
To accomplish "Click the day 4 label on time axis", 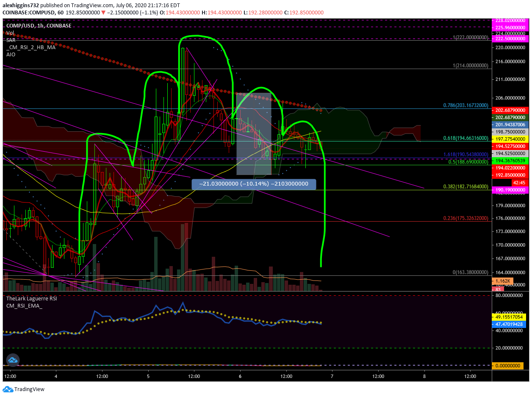I will [x=56, y=376].
